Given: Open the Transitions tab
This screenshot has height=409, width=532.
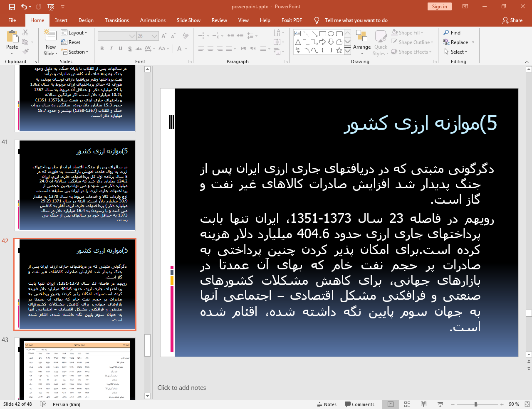Looking at the screenshot, I should [117, 20].
